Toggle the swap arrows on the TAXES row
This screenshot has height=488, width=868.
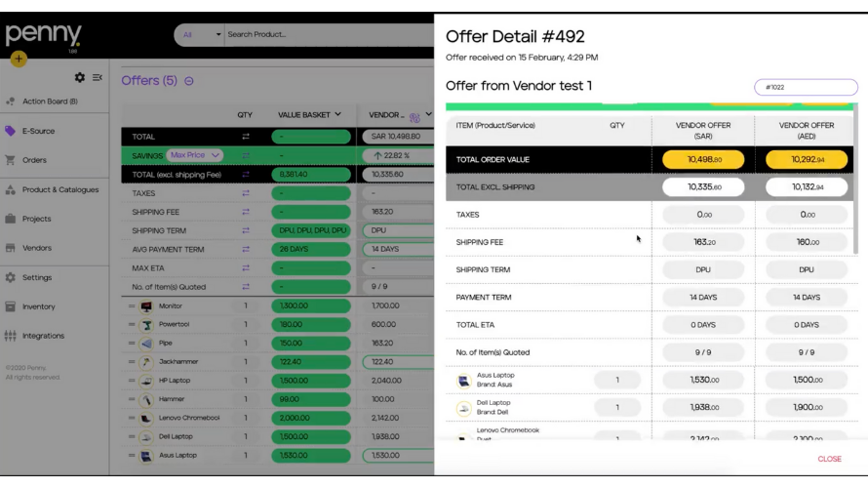(245, 193)
